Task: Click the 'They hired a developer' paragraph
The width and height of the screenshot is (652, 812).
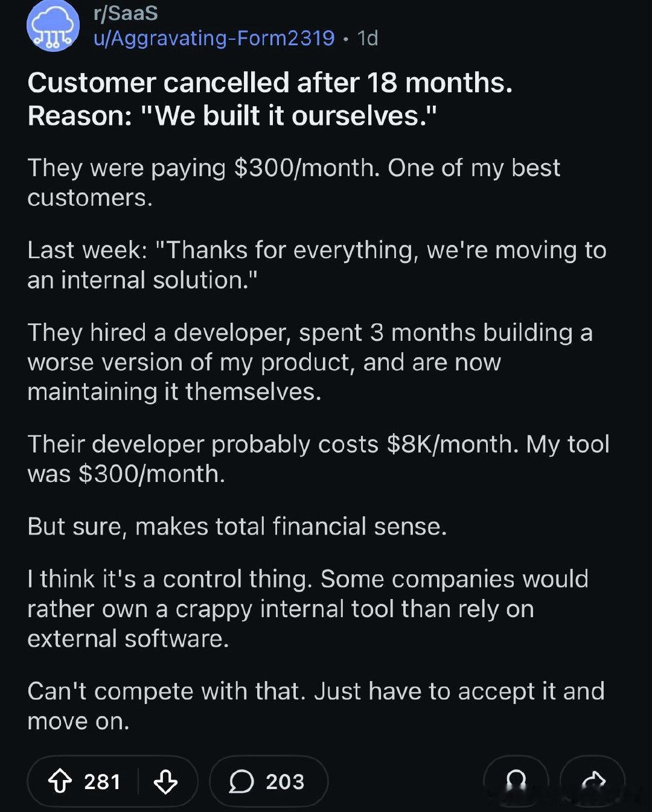Action: click(x=309, y=361)
